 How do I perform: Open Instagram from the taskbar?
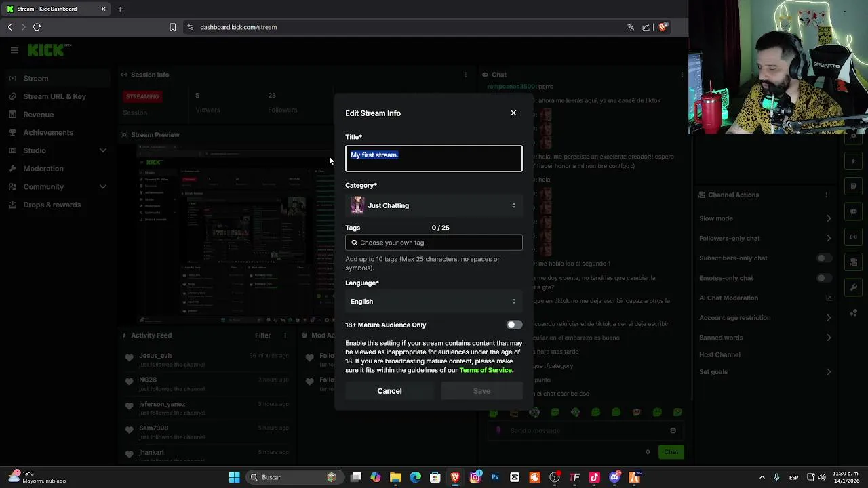coord(475,477)
